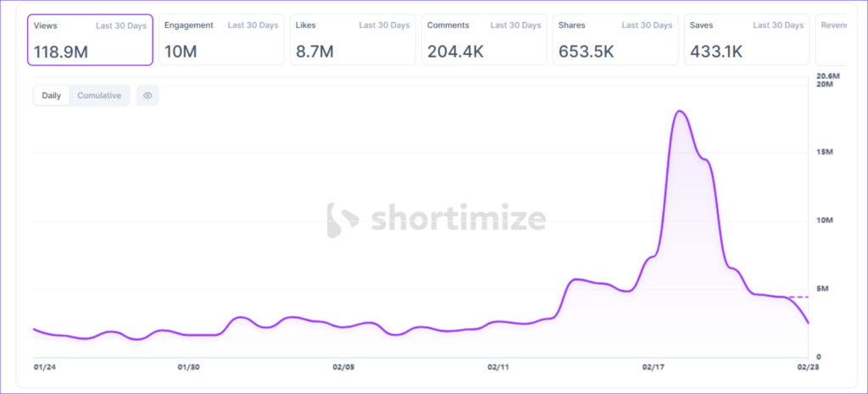Open the Likes metric card

[x=353, y=39]
